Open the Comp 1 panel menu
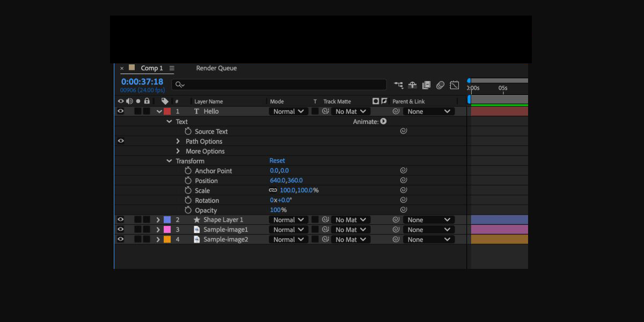Screen dimensions: 644x322 [x=172, y=68]
